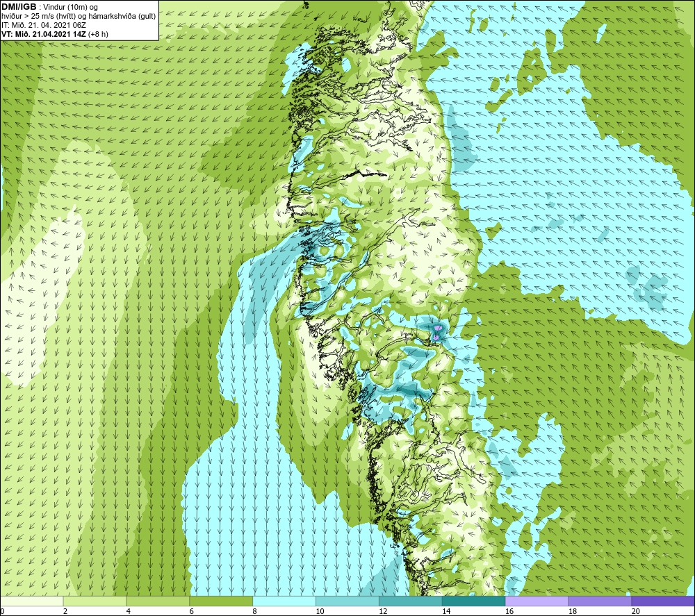Click the 6–8 m/s olive green legend swatch

pyautogui.click(x=221, y=601)
